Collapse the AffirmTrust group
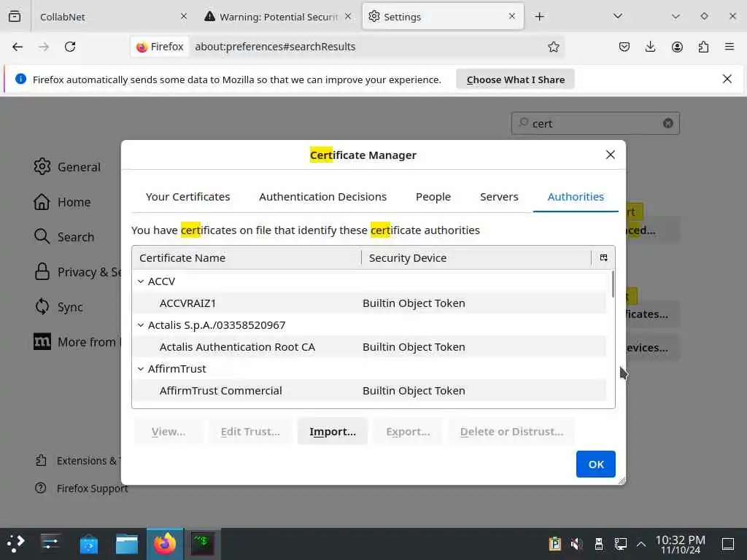The image size is (747, 560). click(141, 369)
